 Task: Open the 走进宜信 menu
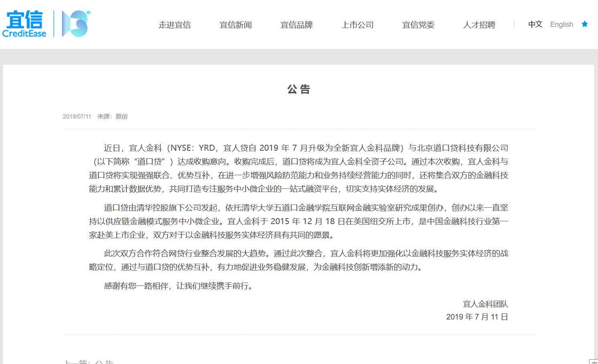174,25
